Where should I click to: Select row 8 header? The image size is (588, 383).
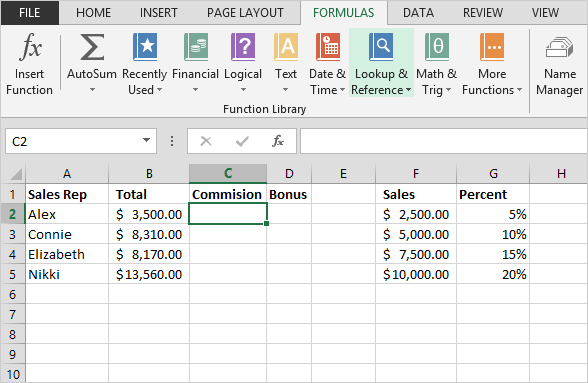pyautogui.click(x=13, y=334)
